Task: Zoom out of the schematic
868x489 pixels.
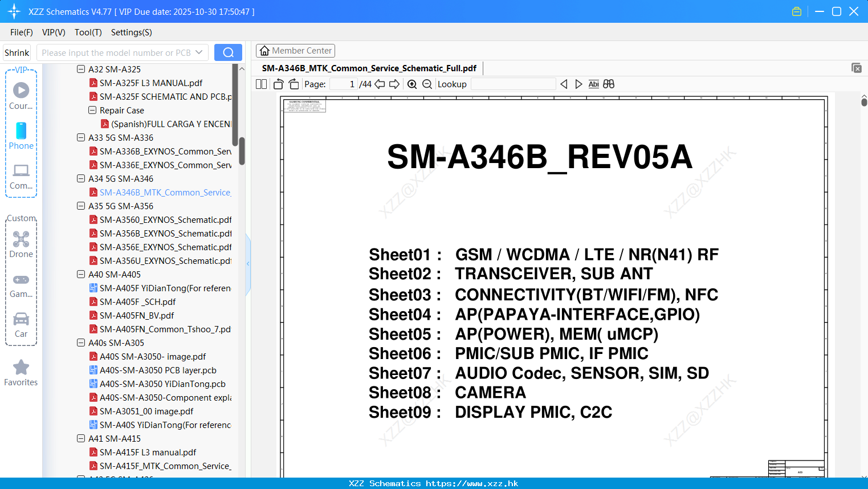Action: point(427,84)
